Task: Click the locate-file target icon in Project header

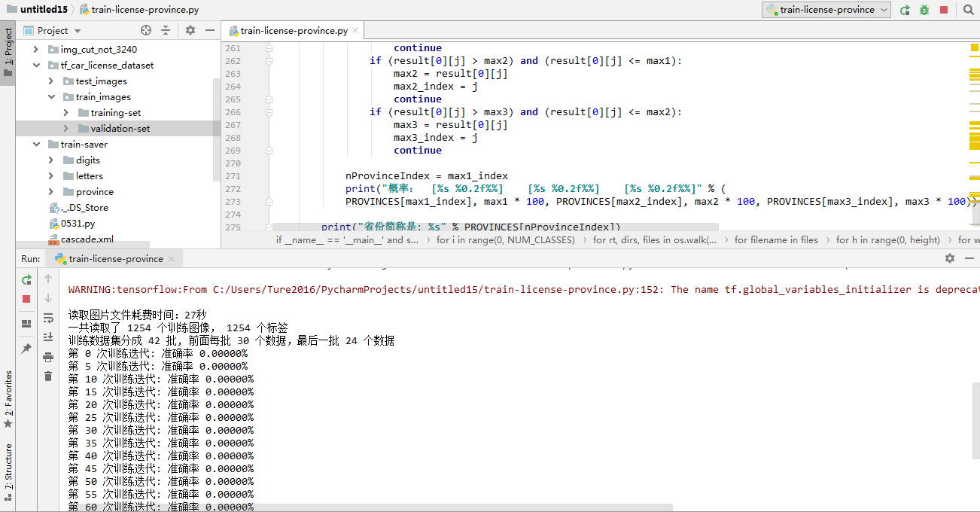Action: tap(146, 30)
